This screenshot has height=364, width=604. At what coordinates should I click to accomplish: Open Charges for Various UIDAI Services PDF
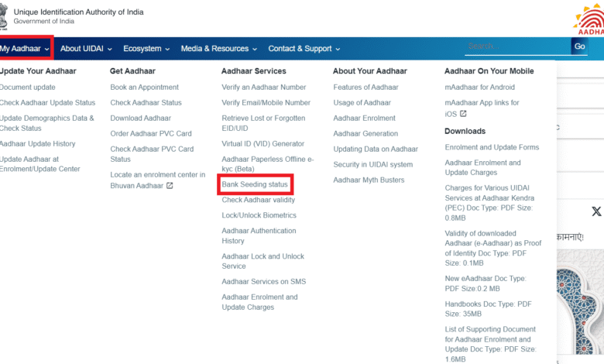[489, 203]
